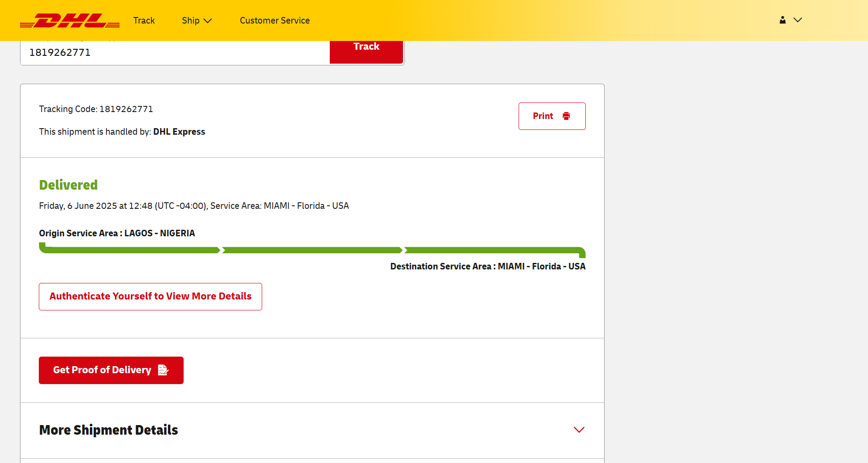Screen dimensions: 868x463
Task: Click the printer icon
Action: [x=566, y=116]
